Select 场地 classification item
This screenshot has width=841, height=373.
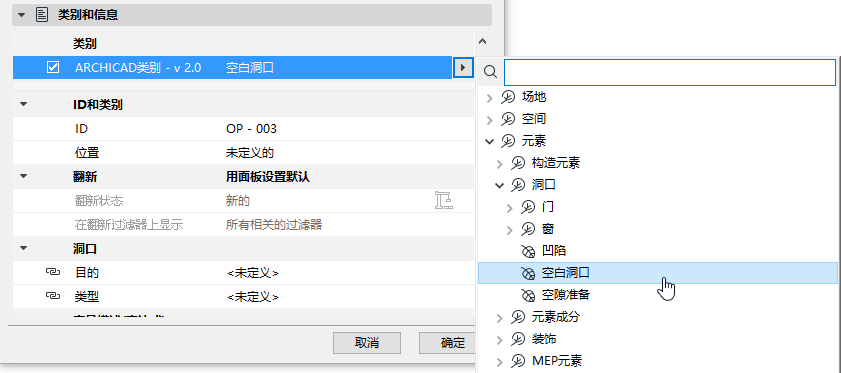point(534,97)
